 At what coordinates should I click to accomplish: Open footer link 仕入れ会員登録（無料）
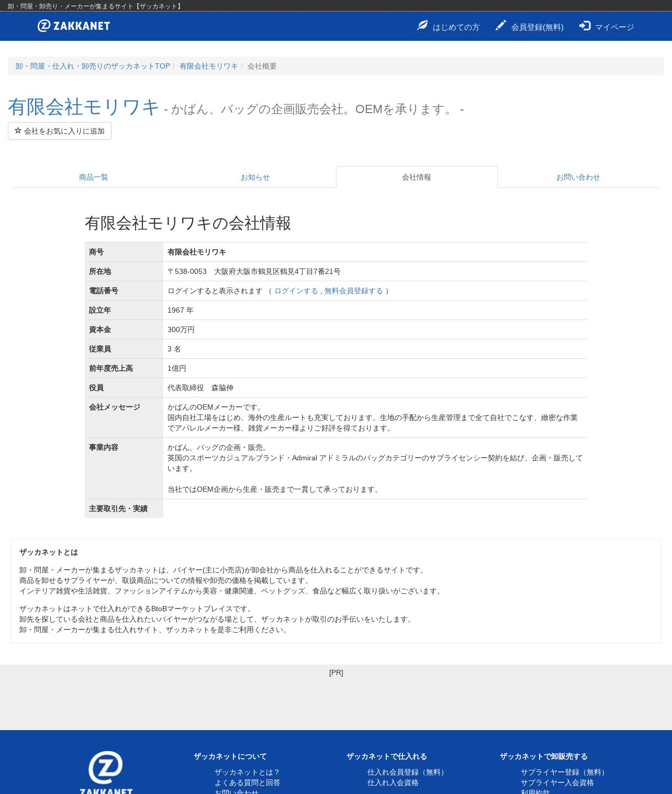[408, 772]
